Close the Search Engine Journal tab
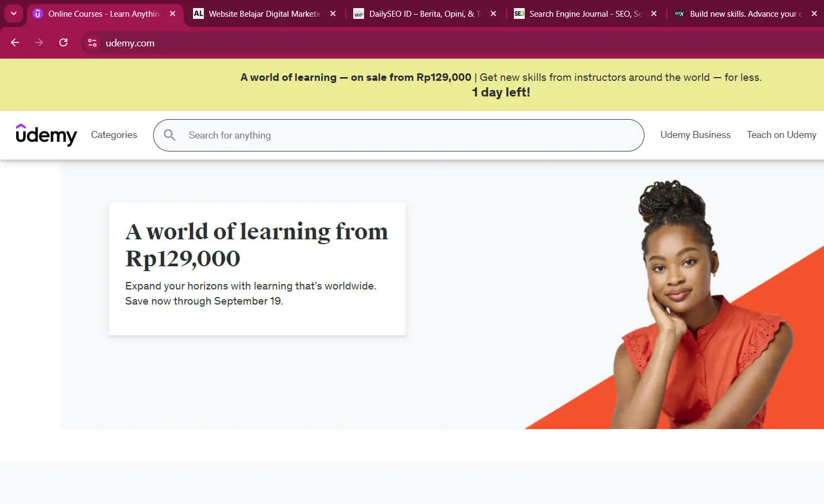Screen dimensions: 824x504 pyautogui.click(x=654, y=13)
